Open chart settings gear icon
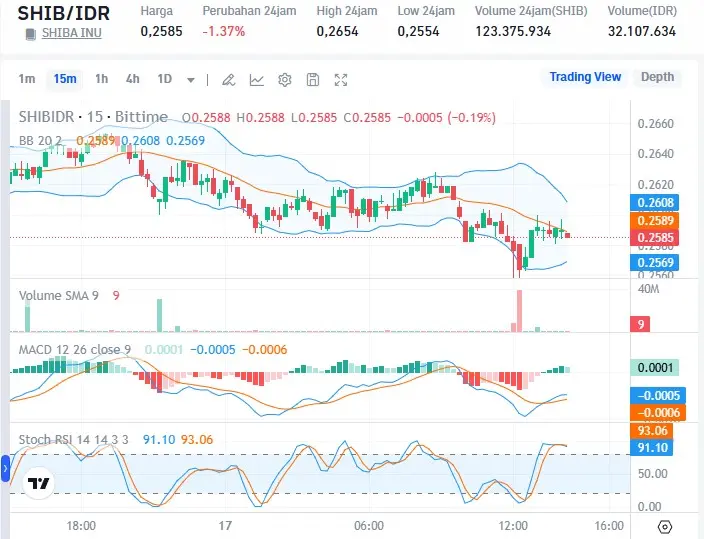Image resolution: width=704 pixels, height=539 pixels. 285,80
